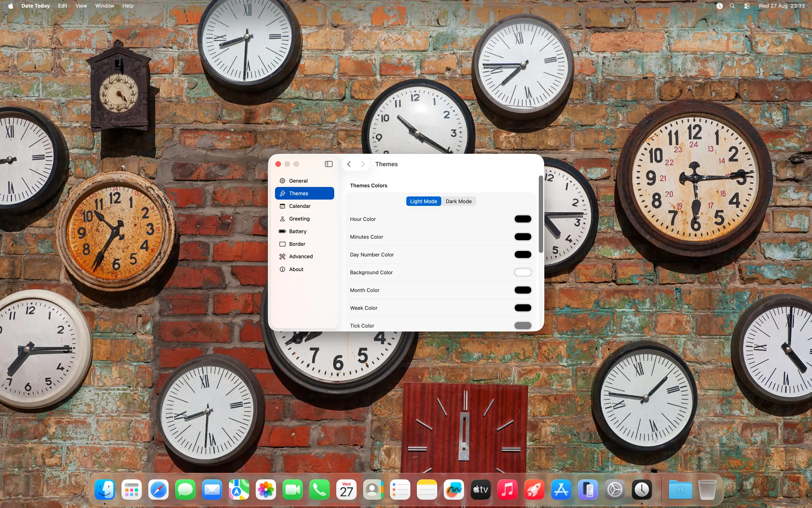Open Spotlight search in menu bar
The width and height of the screenshot is (812, 508).
point(732,6)
